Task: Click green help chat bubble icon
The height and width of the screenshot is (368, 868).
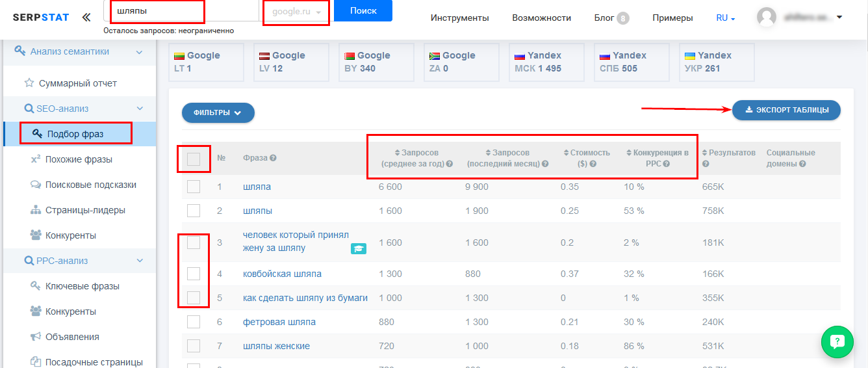Action: 837,341
